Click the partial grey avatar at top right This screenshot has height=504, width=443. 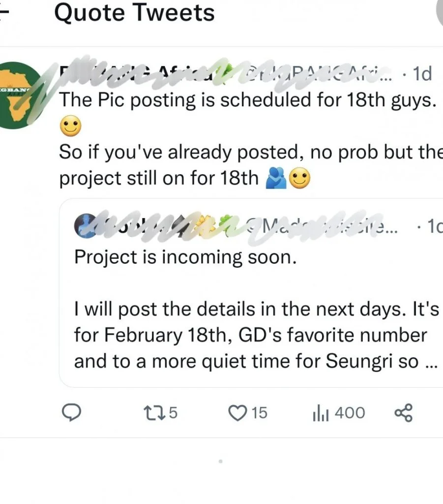(440, 13)
